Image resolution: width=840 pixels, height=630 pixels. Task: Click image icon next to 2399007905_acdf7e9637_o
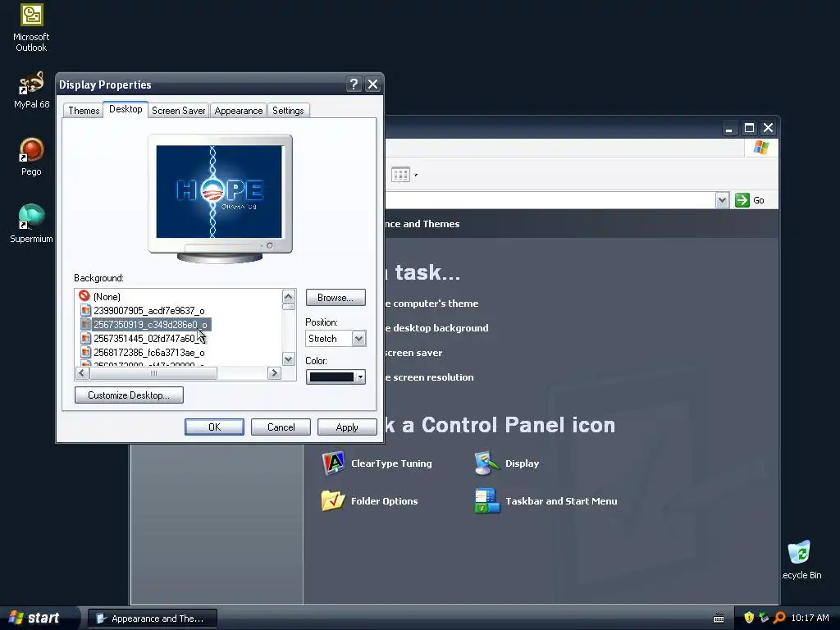(x=85, y=310)
